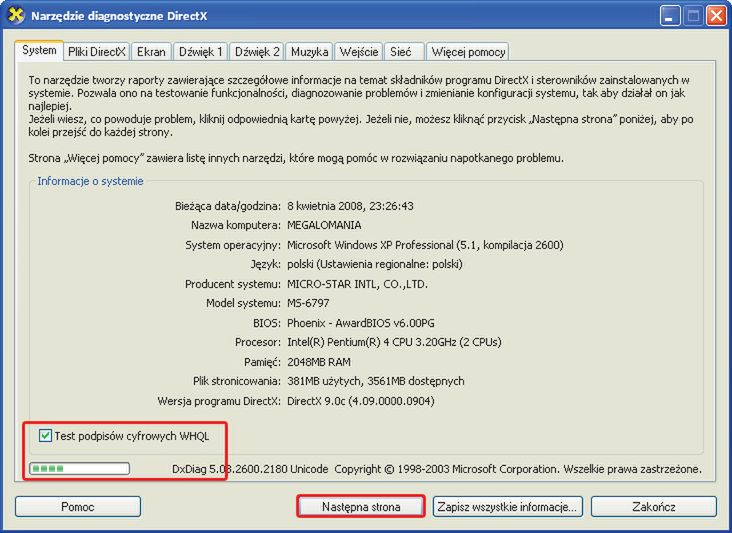Click the Informacje o systemie group label
Image resolution: width=732 pixels, height=533 pixels.
(x=90, y=181)
